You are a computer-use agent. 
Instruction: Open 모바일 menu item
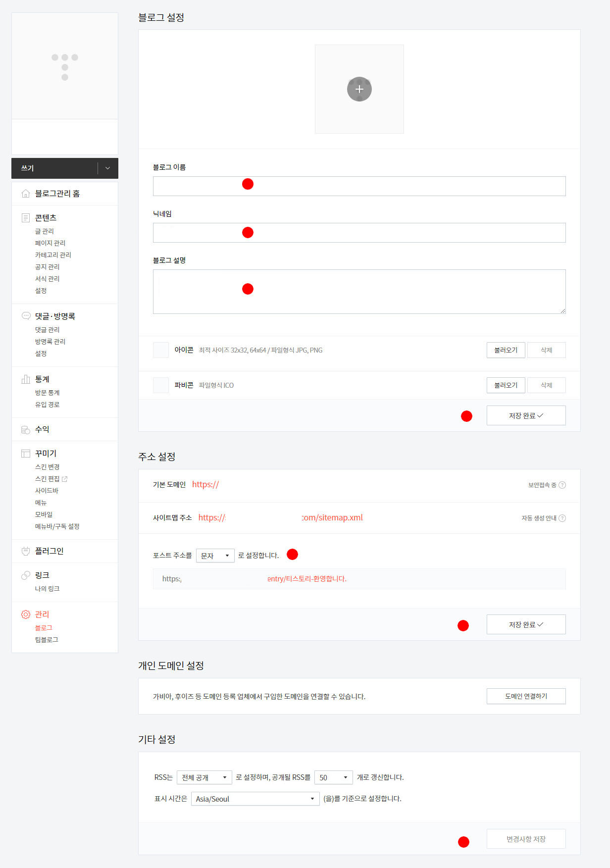(x=44, y=514)
